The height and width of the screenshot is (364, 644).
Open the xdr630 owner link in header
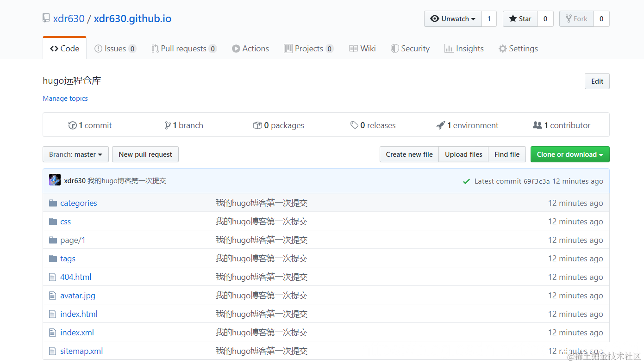click(x=69, y=19)
